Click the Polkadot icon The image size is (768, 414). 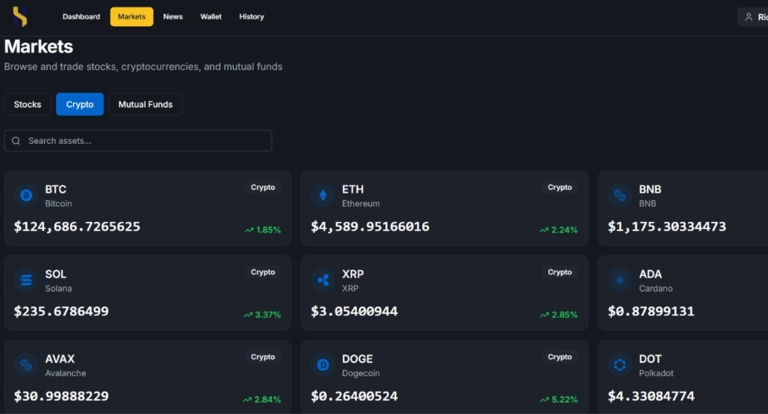coord(620,365)
